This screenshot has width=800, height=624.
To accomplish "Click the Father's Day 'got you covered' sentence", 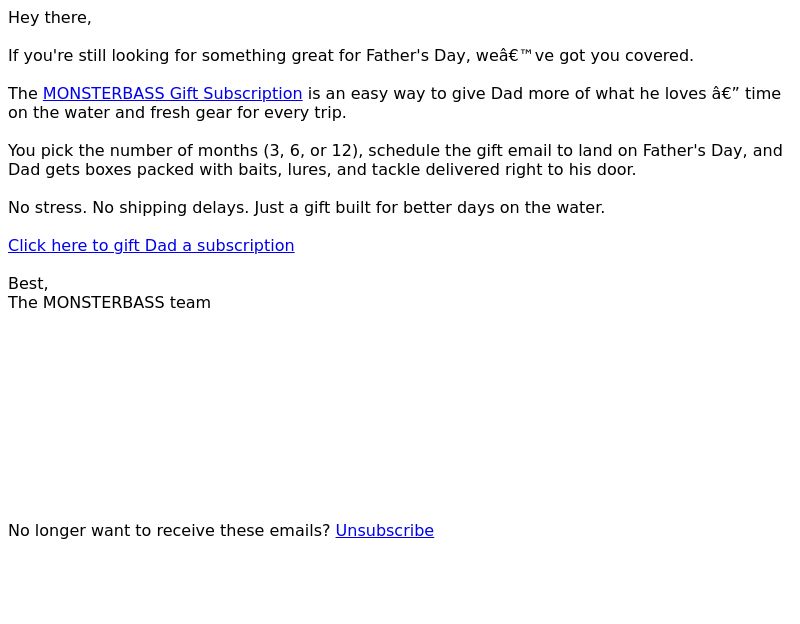I will pyautogui.click(x=351, y=56).
